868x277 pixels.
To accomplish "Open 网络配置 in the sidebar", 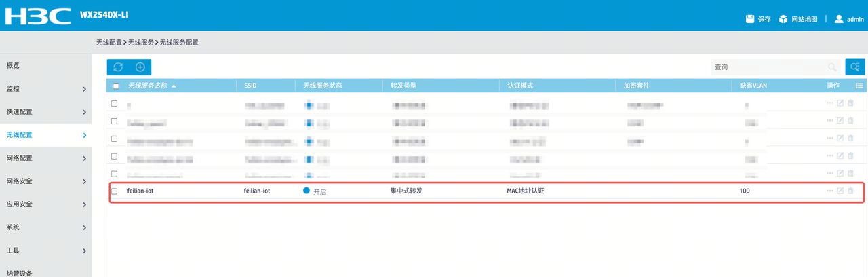I will coord(20,158).
